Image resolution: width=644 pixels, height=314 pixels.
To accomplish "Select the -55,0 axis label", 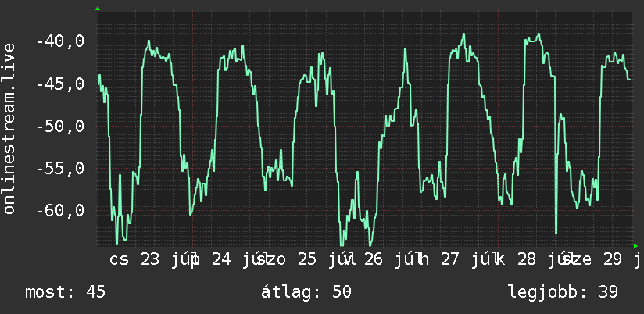I will [60, 169].
